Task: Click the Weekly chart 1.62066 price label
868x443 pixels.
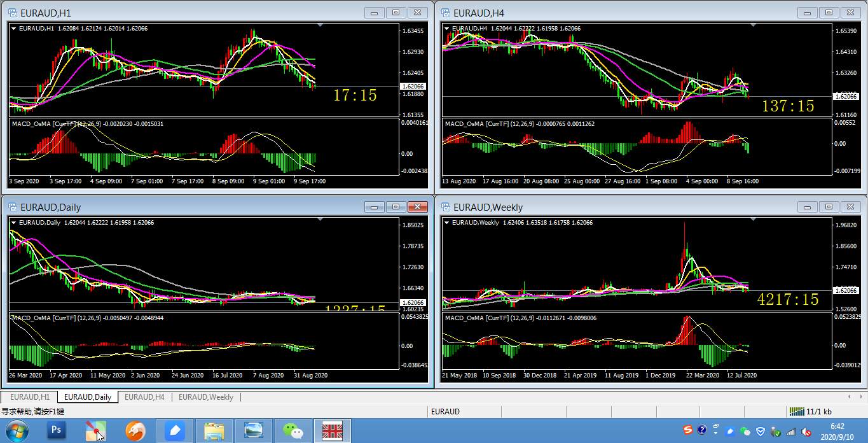Action: [x=846, y=290]
